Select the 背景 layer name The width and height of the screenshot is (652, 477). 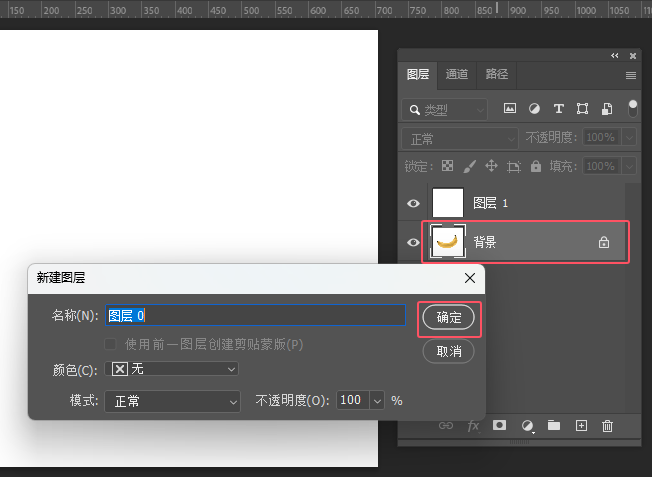click(x=485, y=242)
